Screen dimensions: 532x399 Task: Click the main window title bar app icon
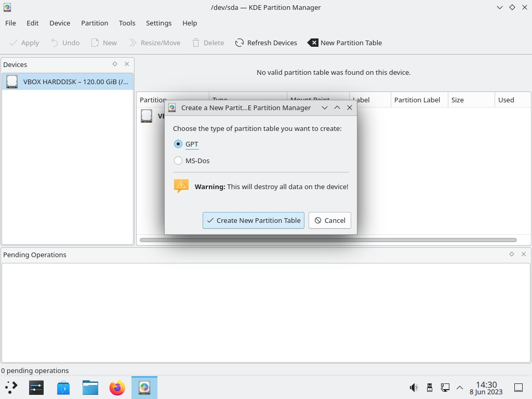[x=7, y=7]
